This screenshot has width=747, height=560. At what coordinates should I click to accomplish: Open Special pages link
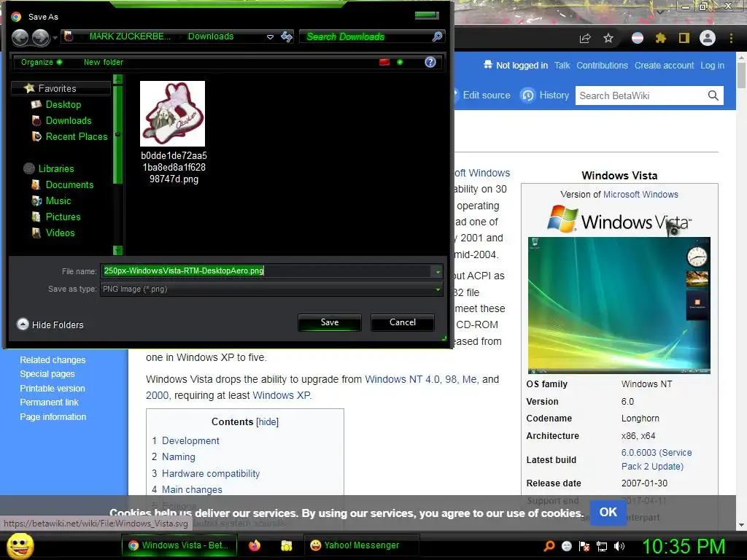pyautogui.click(x=47, y=374)
